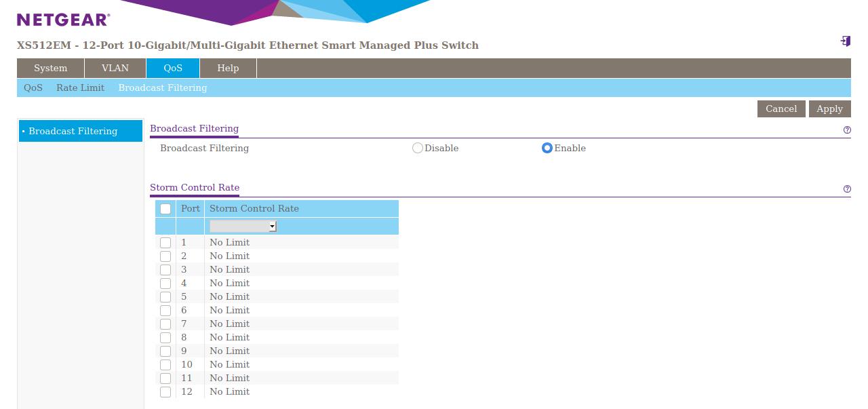Click the Apply button
Image resolution: width=868 pixels, height=409 pixels.
click(829, 109)
